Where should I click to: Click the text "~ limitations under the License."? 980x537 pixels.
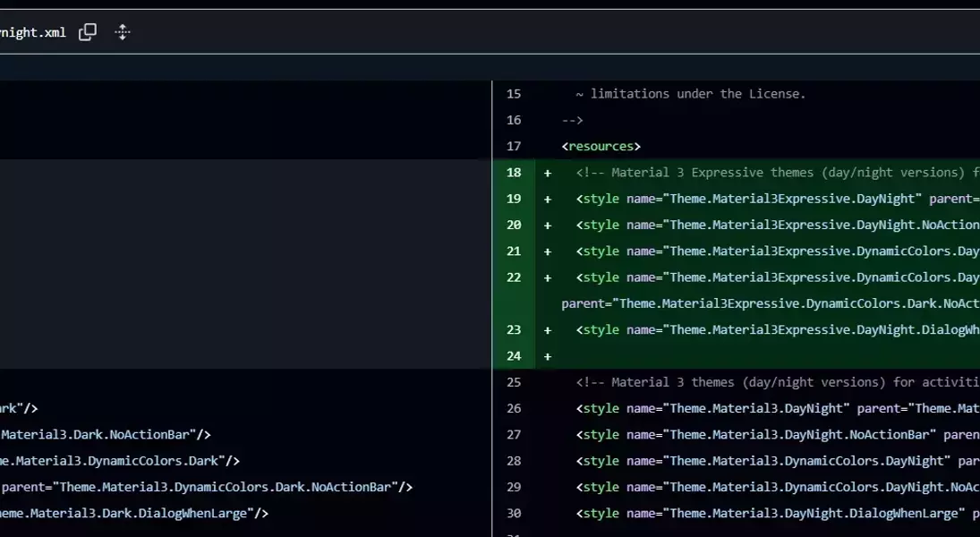click(691, 94)
